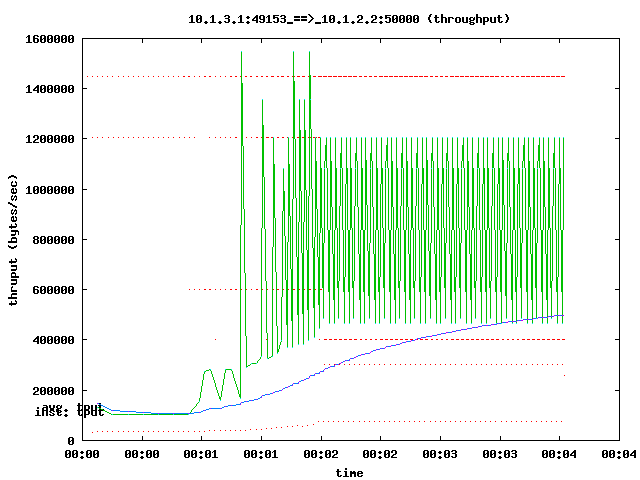Click the 1000000 y-axis tick label
Image resolution: width=640 pixels, height=480 pixels.
[x=52, y=189]
